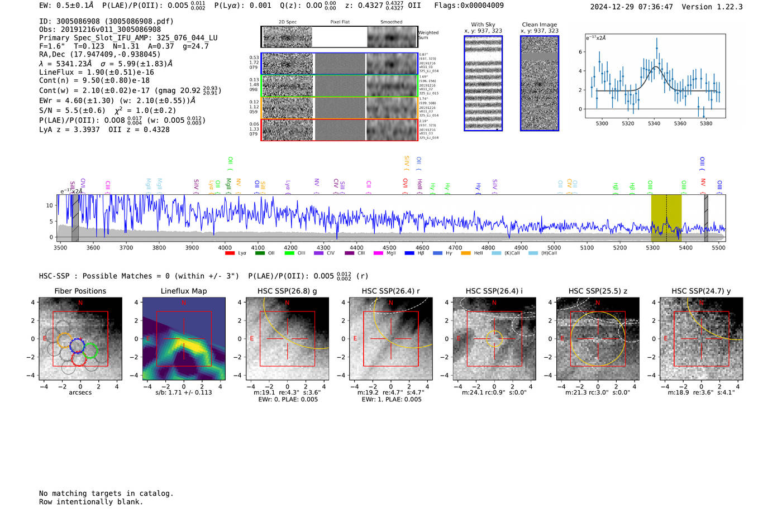Click the yellow highlighted band in the spectrum
This screenshot has width=782, height=532.
coord(666,218)
